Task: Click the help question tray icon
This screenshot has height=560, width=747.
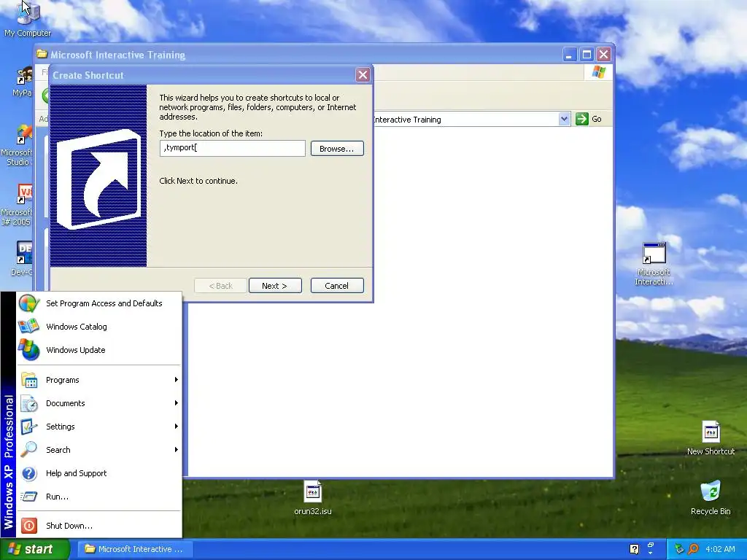Action: tap(634, 549)
